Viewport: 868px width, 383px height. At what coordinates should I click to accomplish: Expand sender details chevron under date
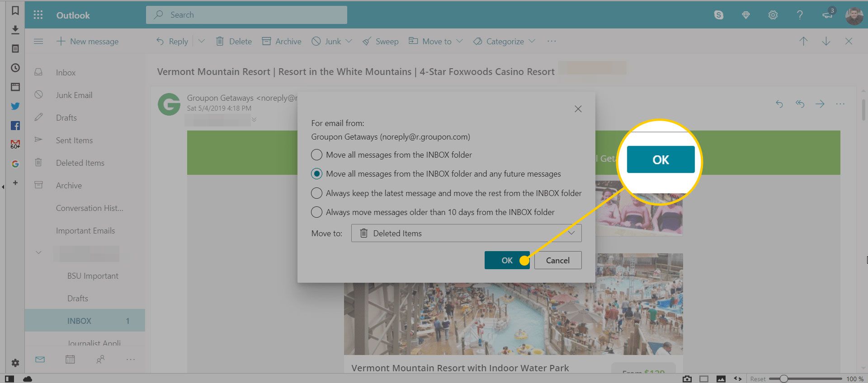click(254, 120)
